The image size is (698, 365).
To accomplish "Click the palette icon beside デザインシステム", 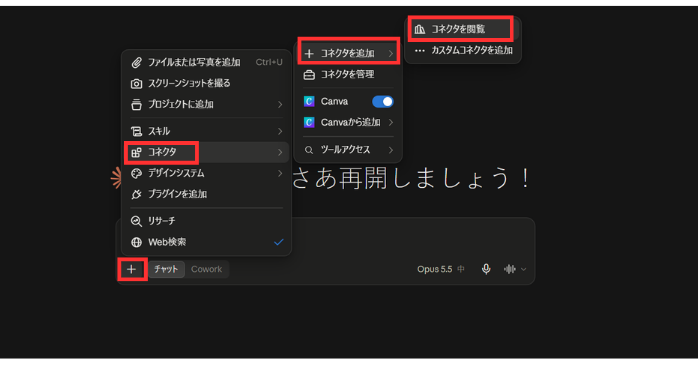I will [136, 173].
